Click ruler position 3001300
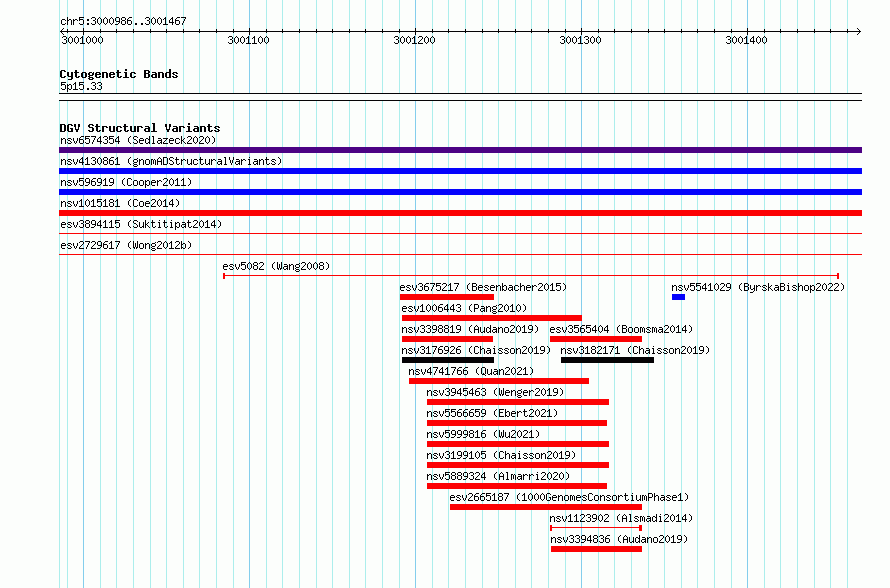890x588 pixels. (x=580, y=40)
